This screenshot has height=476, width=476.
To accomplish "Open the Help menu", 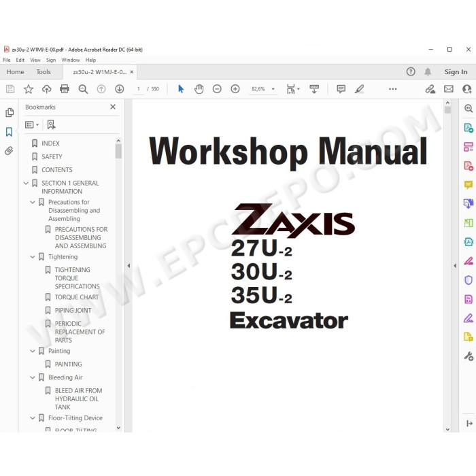I will point(90,60).
